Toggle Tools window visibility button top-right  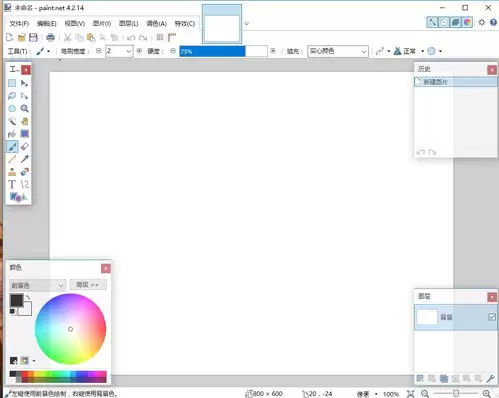(x=432, y=22)
